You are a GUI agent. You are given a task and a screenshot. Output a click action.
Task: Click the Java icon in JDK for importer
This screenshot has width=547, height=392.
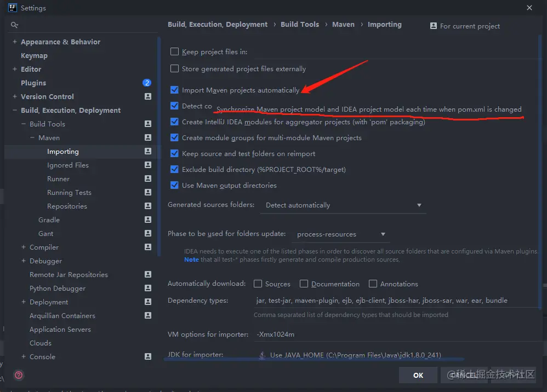tap(262, 355)
